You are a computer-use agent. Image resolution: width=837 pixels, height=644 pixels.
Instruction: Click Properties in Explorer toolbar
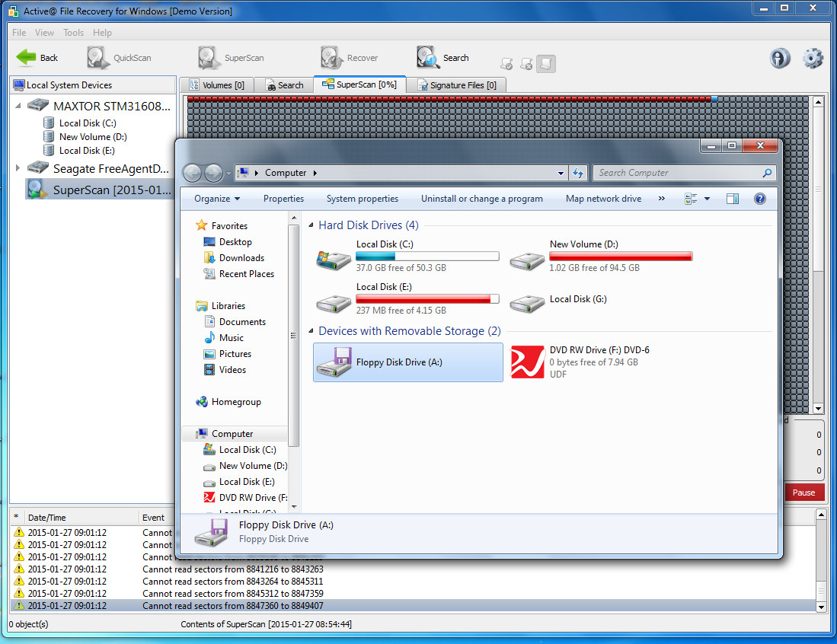click(283, 199)
